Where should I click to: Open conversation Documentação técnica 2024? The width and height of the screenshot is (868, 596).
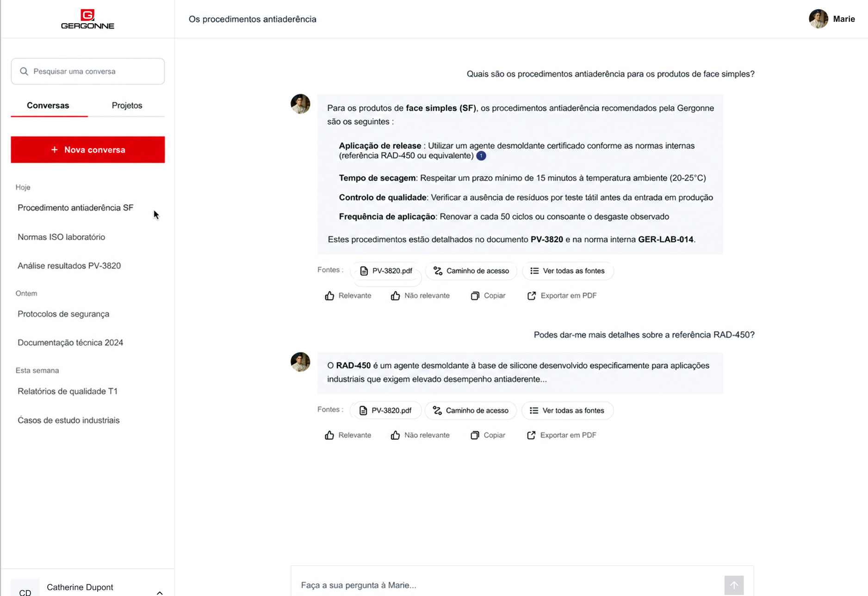[x=70, y=342]
